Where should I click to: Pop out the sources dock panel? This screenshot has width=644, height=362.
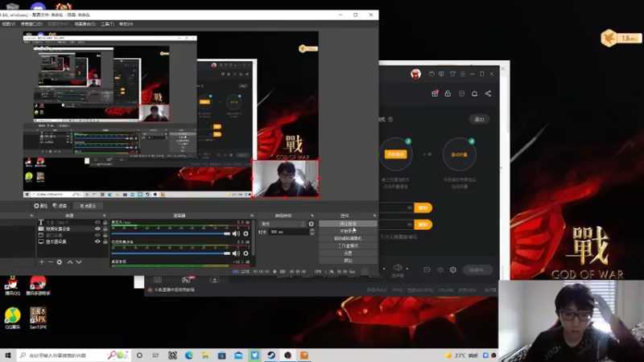point(104,216)
